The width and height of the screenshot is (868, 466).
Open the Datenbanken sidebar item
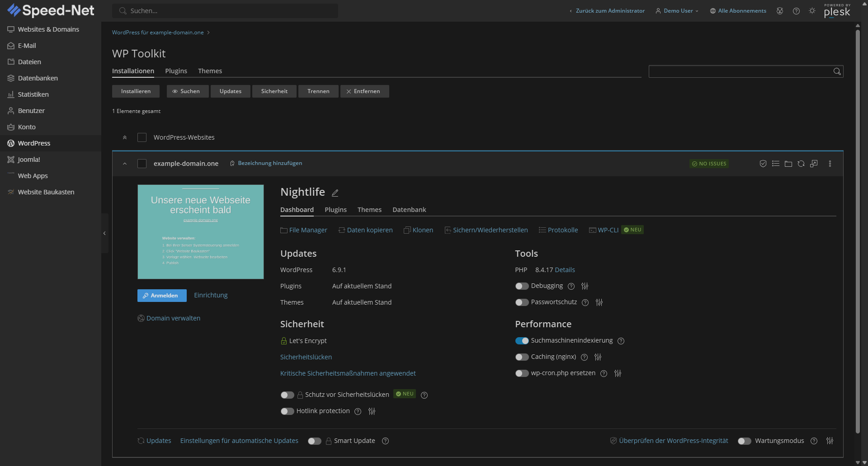coord(38,78)
